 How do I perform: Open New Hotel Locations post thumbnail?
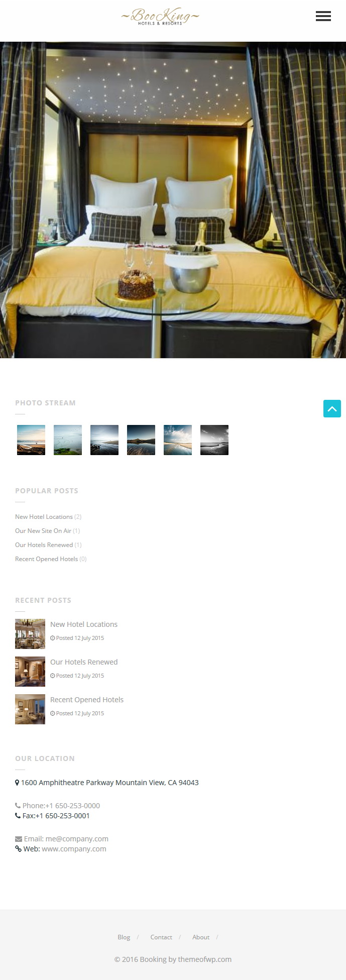30,634
